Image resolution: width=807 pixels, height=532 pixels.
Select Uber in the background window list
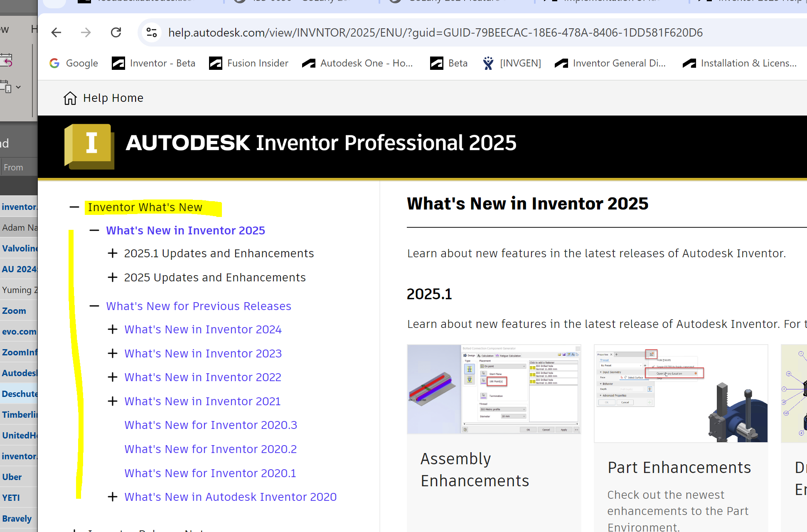[x=19, y=477]
